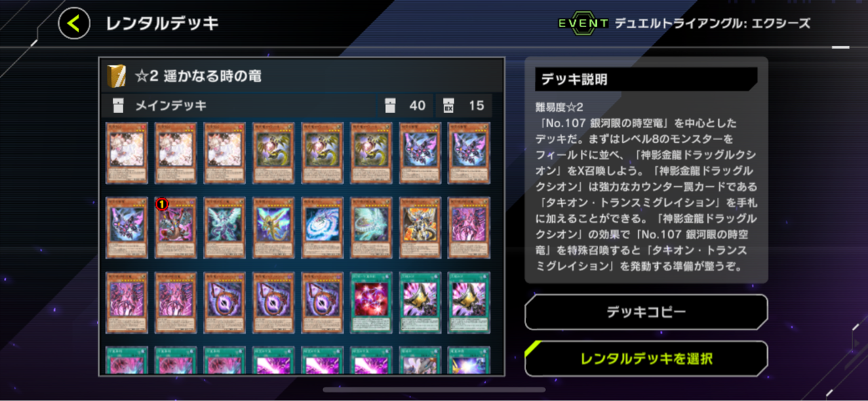This screenshot has width=868, height=401.
Task: Tap the yellow back arrow button
Action: click(x=74, y=24)
